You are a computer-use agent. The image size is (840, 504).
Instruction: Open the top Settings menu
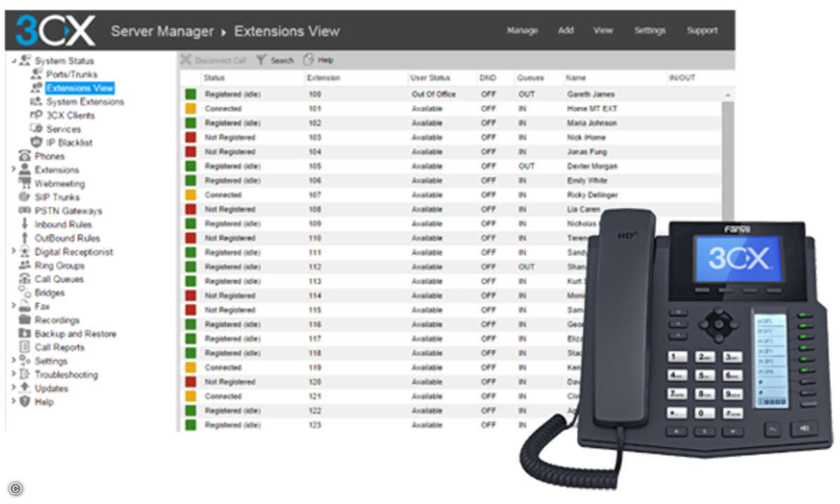(x=650, y=31)
